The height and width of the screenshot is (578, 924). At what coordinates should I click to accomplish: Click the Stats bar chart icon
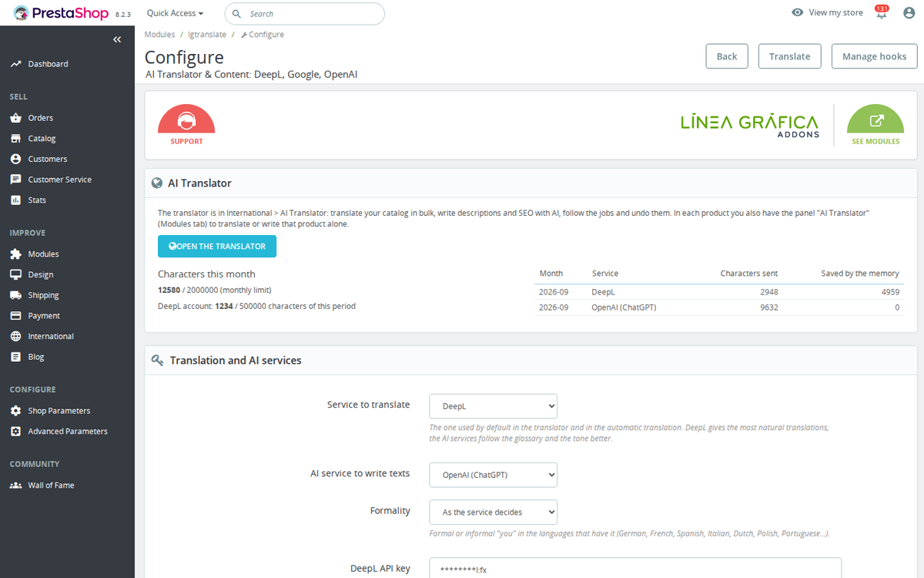click(x=15, y=200)
